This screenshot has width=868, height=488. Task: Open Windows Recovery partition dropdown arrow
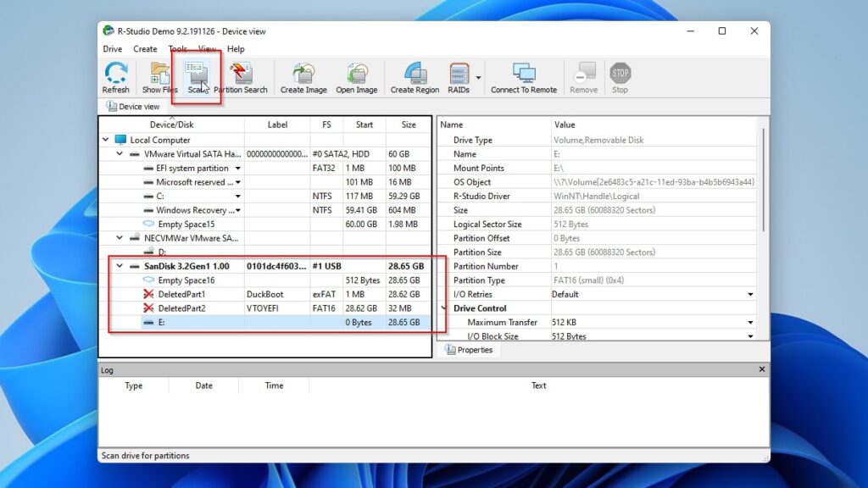(x=238, y=210)
